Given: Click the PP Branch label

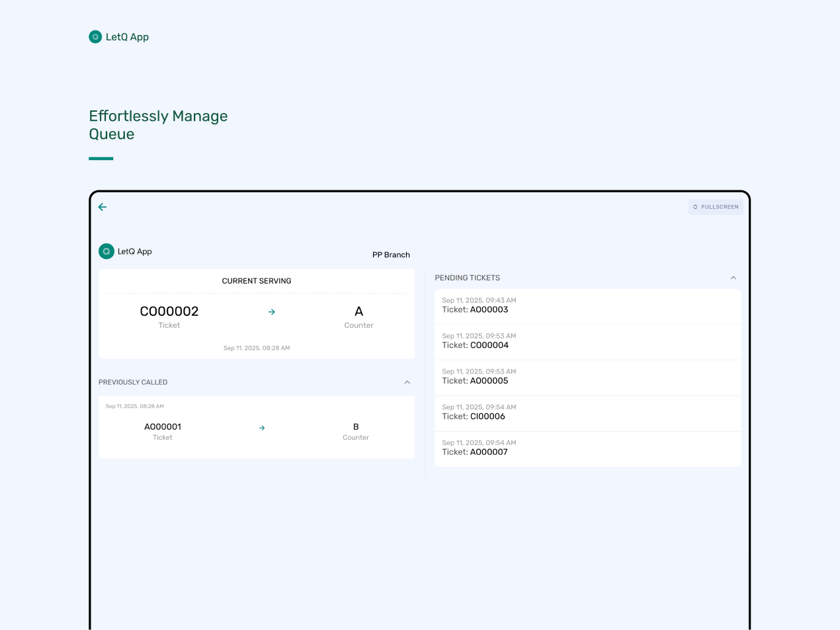Looking at the screenshot, I should tap(391, 255).
